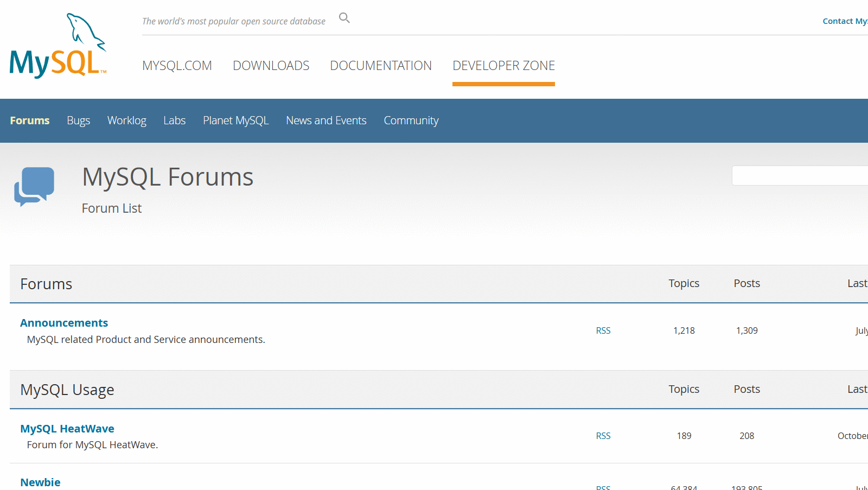Open the Community menu item

411,120
